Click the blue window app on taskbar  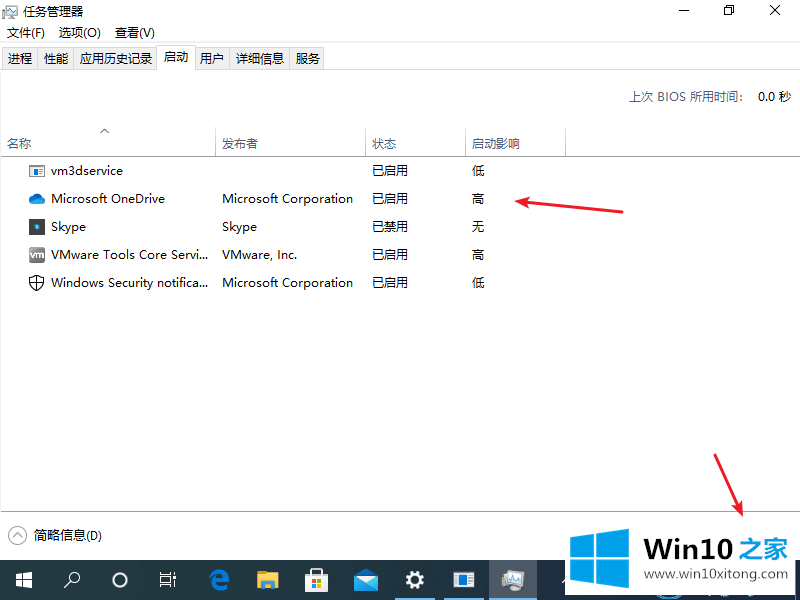463,580
